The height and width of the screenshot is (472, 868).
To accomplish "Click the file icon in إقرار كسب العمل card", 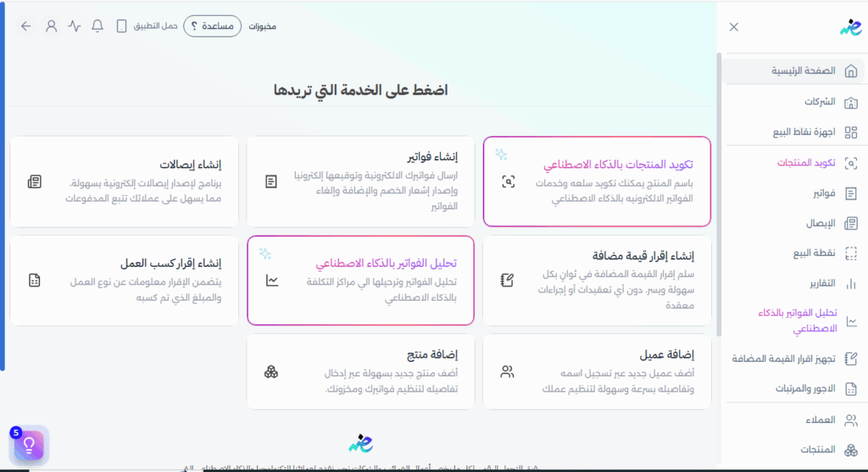I will coord(34,280).
